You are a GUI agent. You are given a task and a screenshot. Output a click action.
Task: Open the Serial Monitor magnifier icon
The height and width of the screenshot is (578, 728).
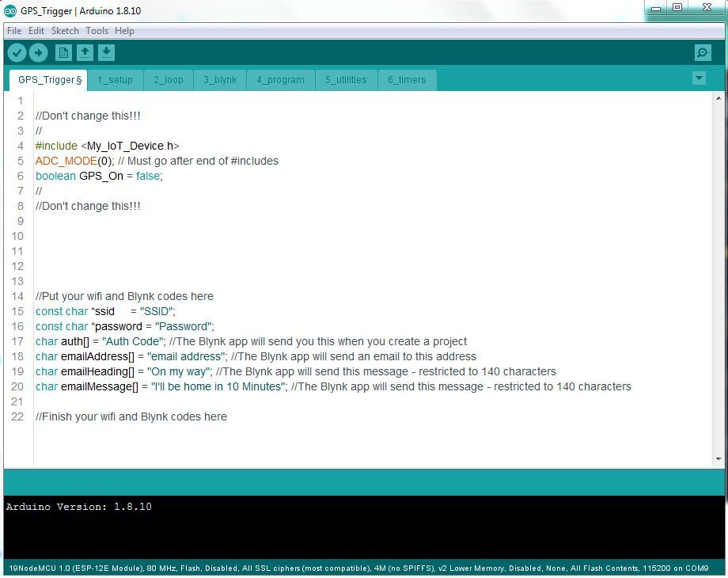703,52
